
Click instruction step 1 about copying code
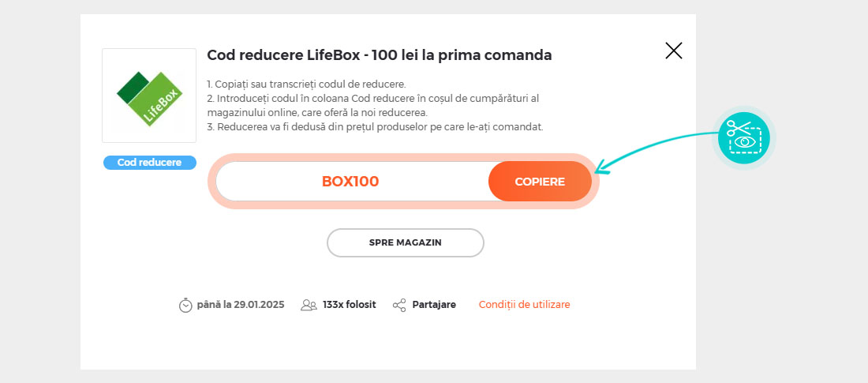click(307, 84)
